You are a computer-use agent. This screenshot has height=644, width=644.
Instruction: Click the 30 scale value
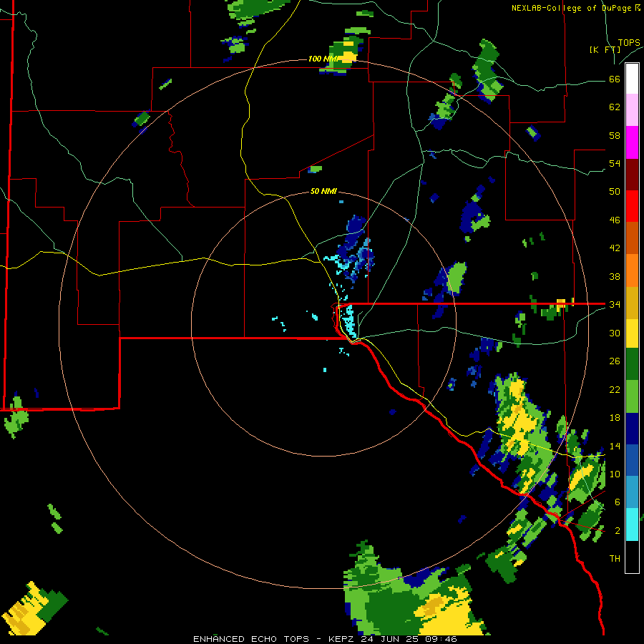pyautogui.click(x=615, y=333)
